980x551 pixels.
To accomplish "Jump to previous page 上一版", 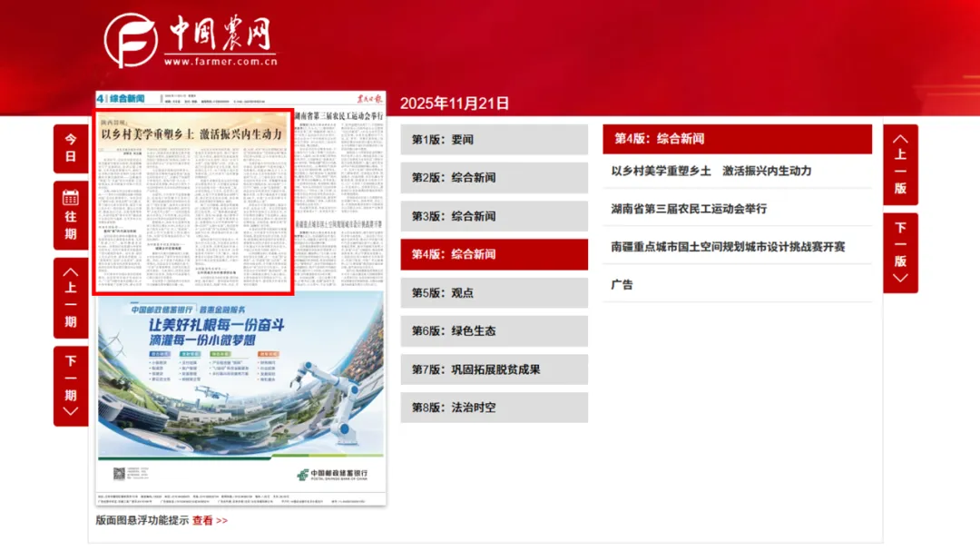I will (x=900, y=164).
